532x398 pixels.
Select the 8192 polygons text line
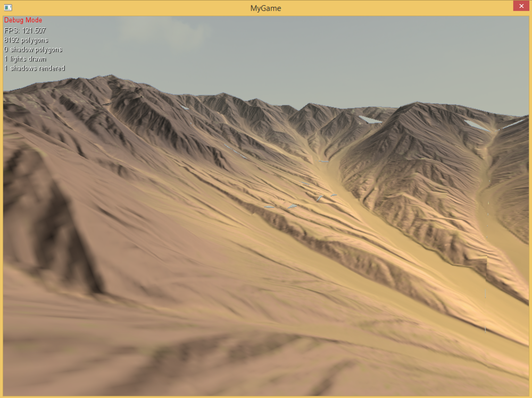point(26,40)
